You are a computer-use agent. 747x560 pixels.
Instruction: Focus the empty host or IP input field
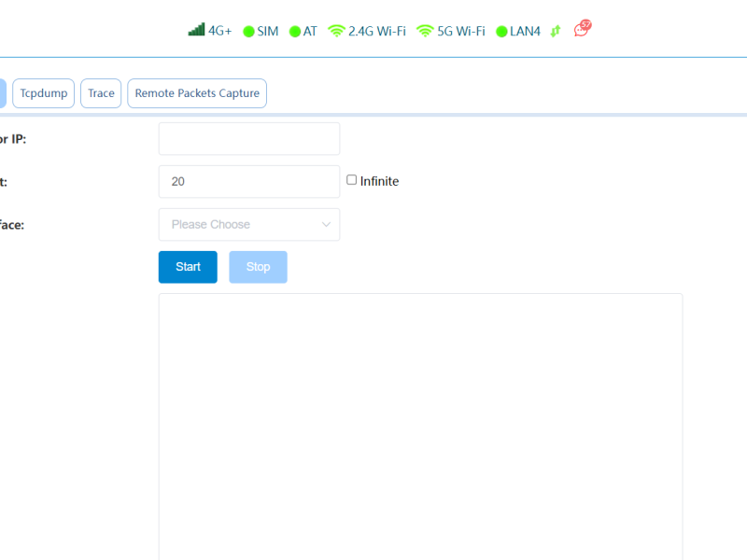pos(248,139)
